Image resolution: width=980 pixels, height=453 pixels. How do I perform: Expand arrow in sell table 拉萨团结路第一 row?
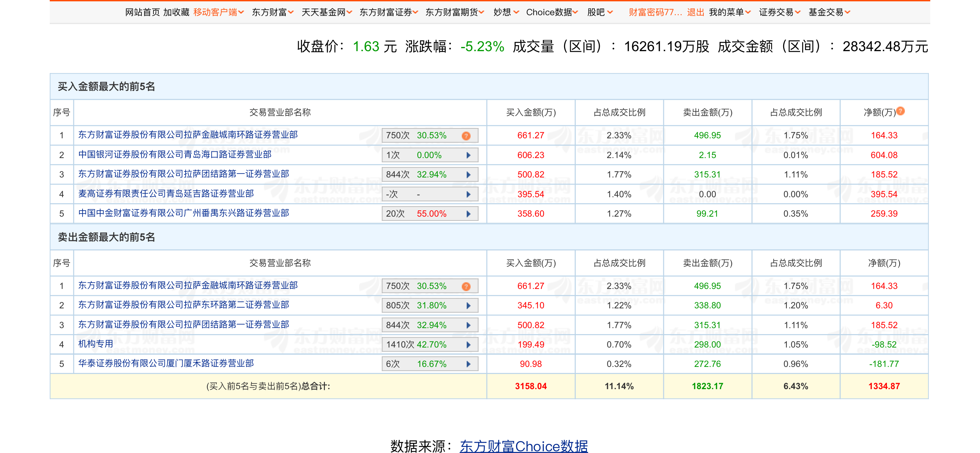coord(469,325)
